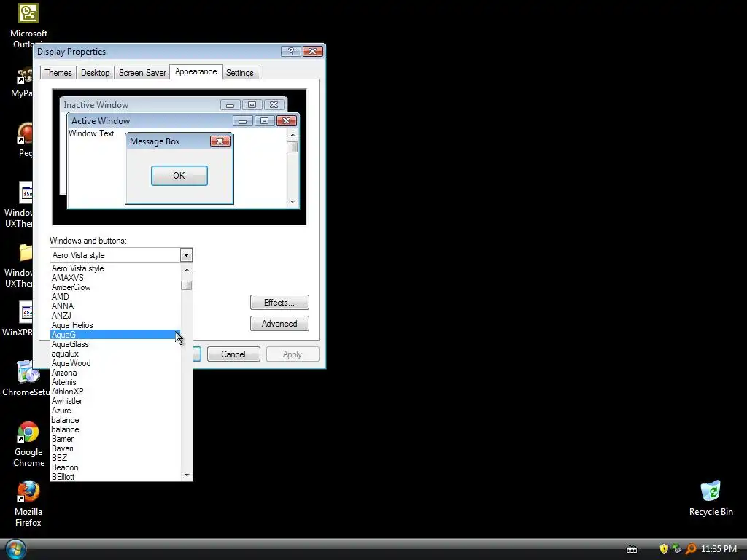Select the Awhistler style
The height and width of the screenshot is (560, 747).
click(115, 401)
